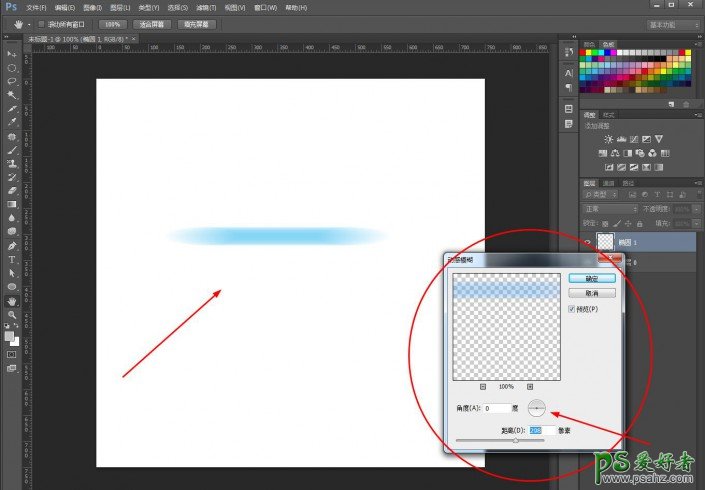Add Channel Mixer adjustment

pyautogui.click(x=652, y=153)
